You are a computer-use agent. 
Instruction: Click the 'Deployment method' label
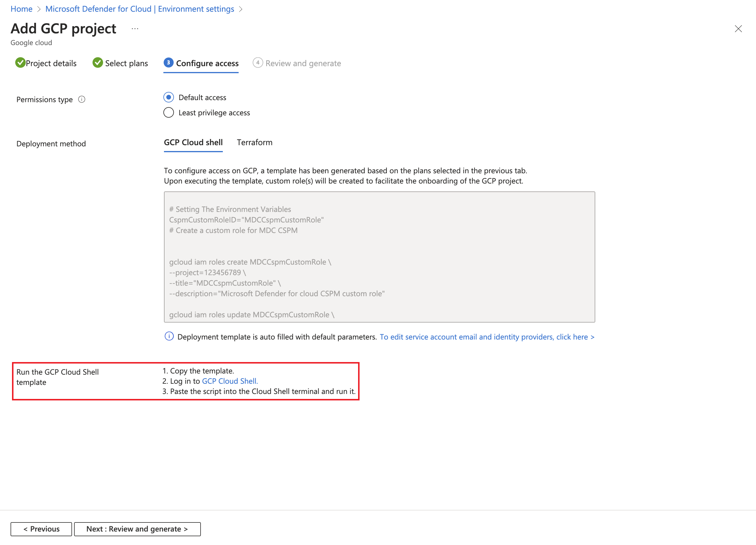51,144
